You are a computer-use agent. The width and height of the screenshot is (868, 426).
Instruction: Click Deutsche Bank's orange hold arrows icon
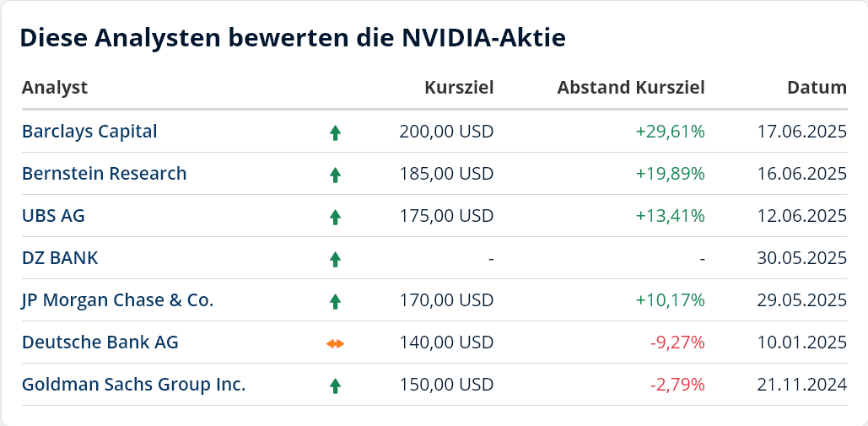pyautogui.click(x=335, y=343)
